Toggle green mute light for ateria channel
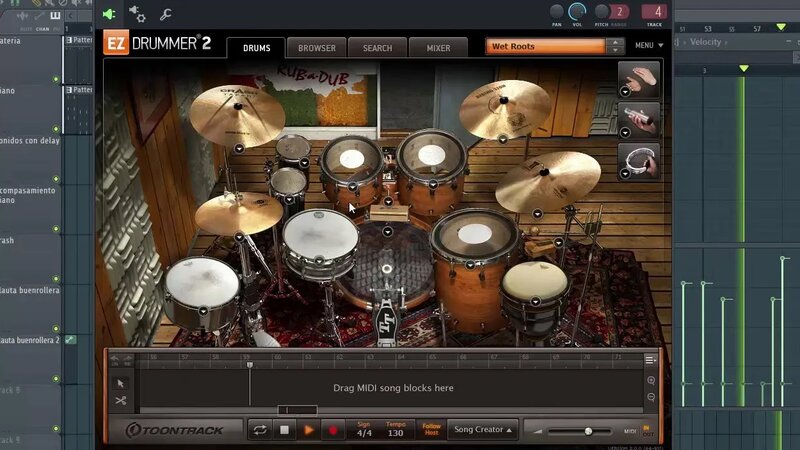The width and height of the screenshot is (800, 450). coord(56,79)
